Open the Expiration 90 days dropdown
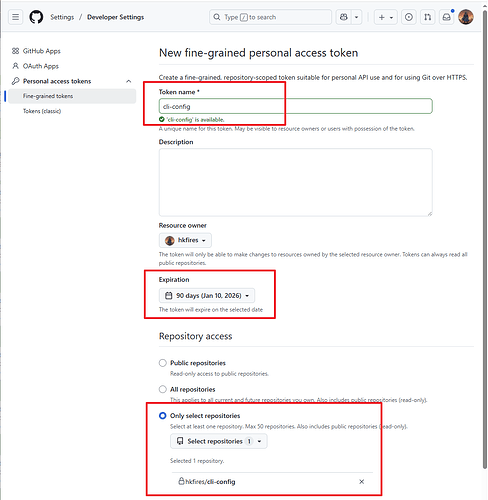 point(207,295)
